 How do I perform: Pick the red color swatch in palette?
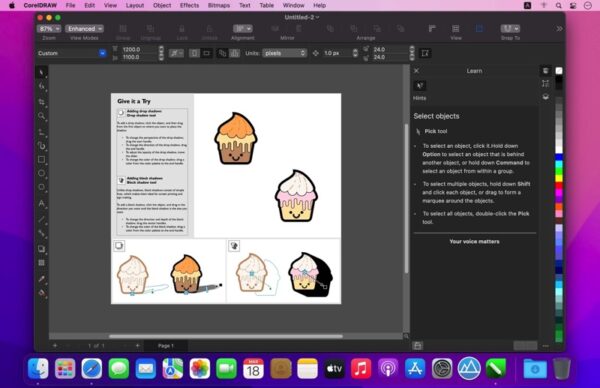[x=559, y=186]
